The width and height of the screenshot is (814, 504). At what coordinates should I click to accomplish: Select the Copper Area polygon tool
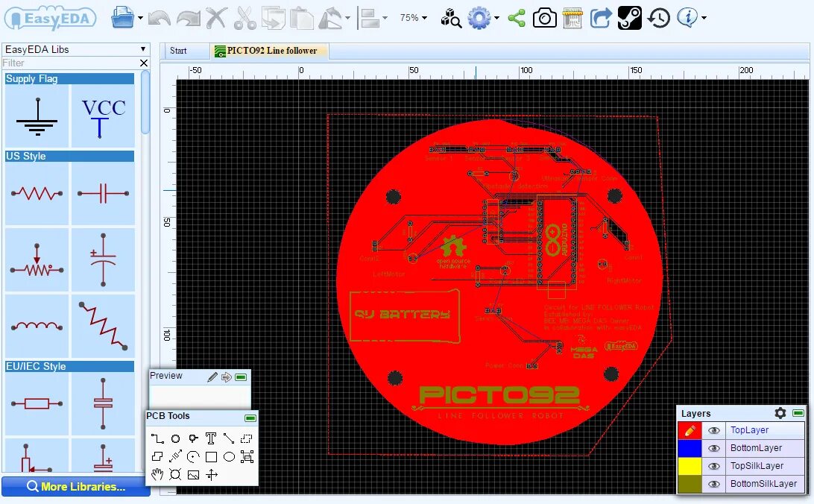[x=157, y=457]
